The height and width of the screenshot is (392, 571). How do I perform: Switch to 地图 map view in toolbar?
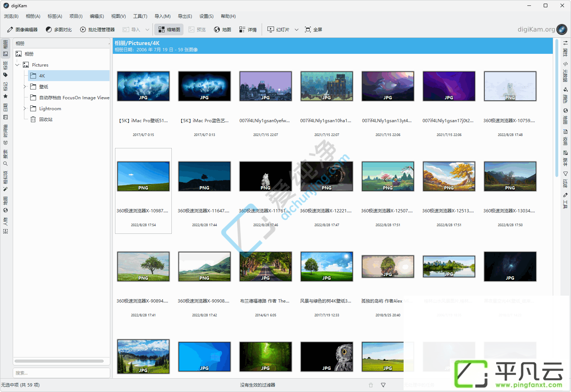tap(222, 29)
